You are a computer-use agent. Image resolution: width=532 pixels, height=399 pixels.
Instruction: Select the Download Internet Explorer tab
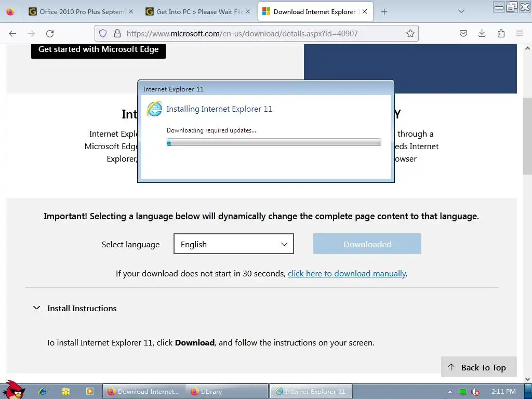coord(315,11)
